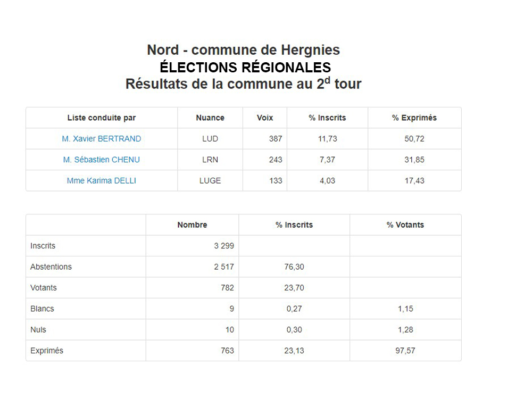532x399 pixels.
Task: Click the Abstentions row label
Action: pos(51,267)
